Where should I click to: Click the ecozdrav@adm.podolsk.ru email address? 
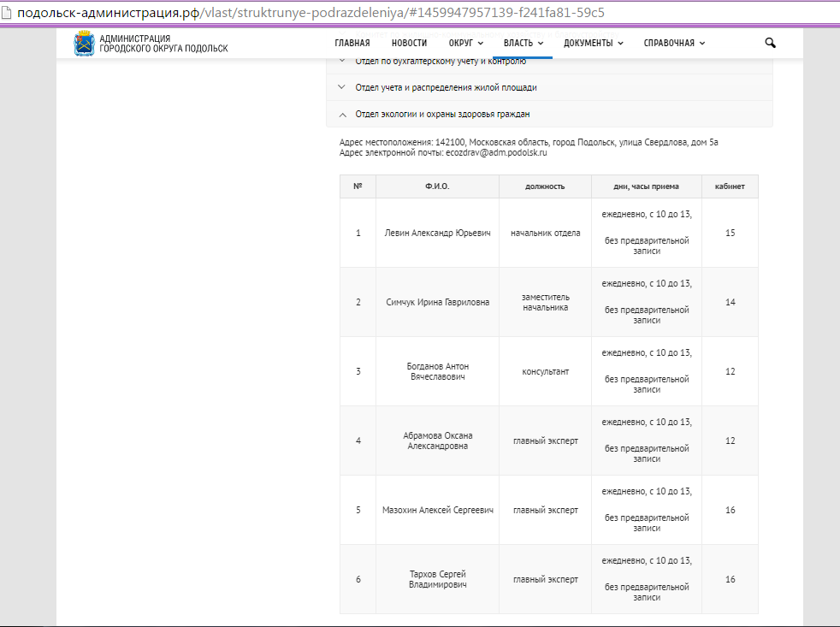pos(496,152)
